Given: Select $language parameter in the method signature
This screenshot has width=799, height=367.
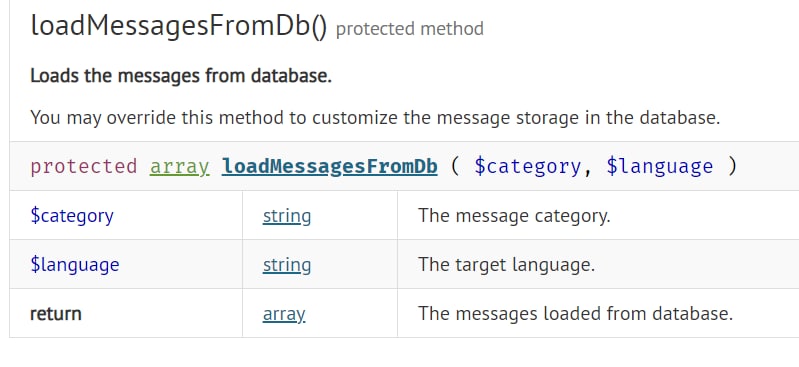Looking at the screenshot, I should (x=659, y=167).
